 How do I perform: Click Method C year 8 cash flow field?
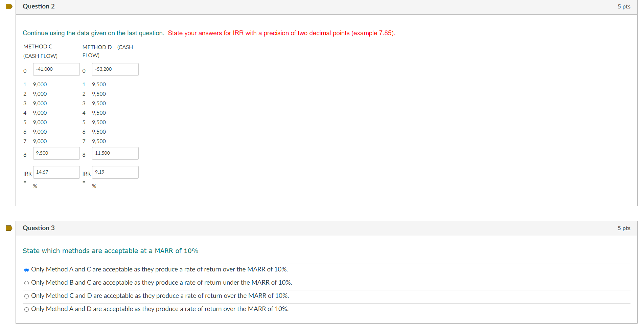[56, 153]
